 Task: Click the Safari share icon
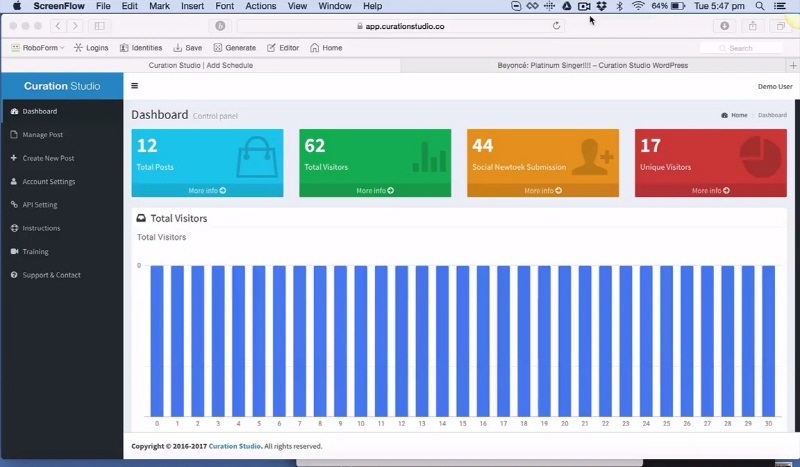coord(753,26)
